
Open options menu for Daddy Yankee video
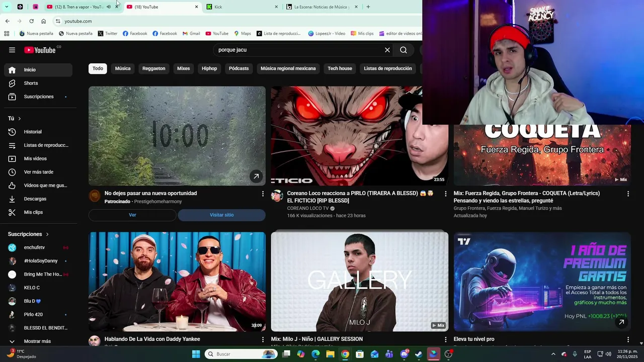[263, 339]
